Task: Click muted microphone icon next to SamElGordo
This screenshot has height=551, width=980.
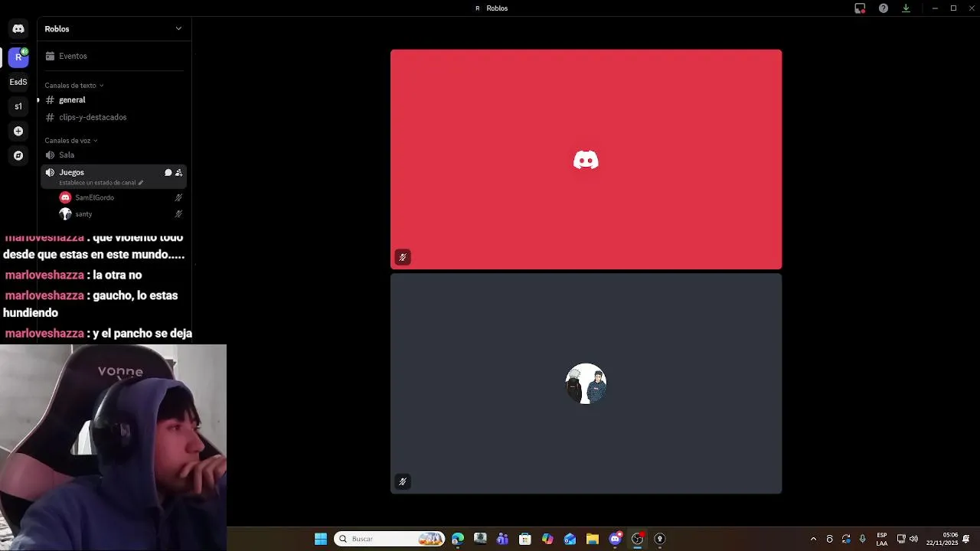Action: point(178,197)
